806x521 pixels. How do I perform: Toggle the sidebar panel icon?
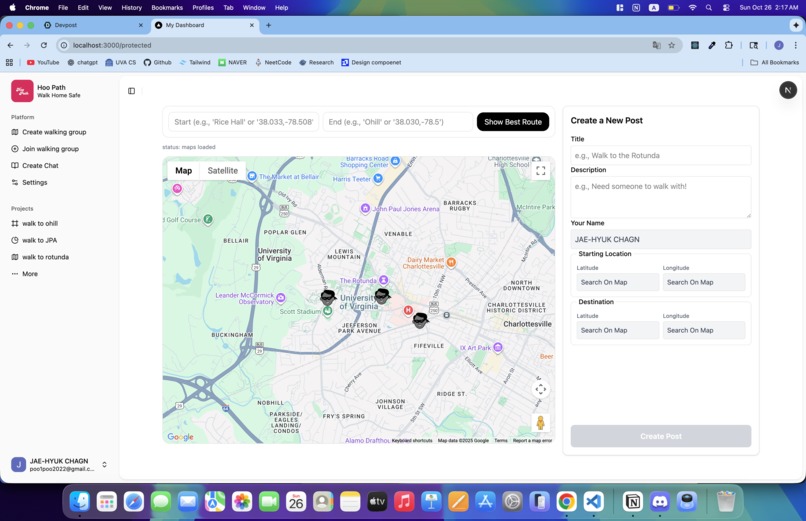(132, 91)
